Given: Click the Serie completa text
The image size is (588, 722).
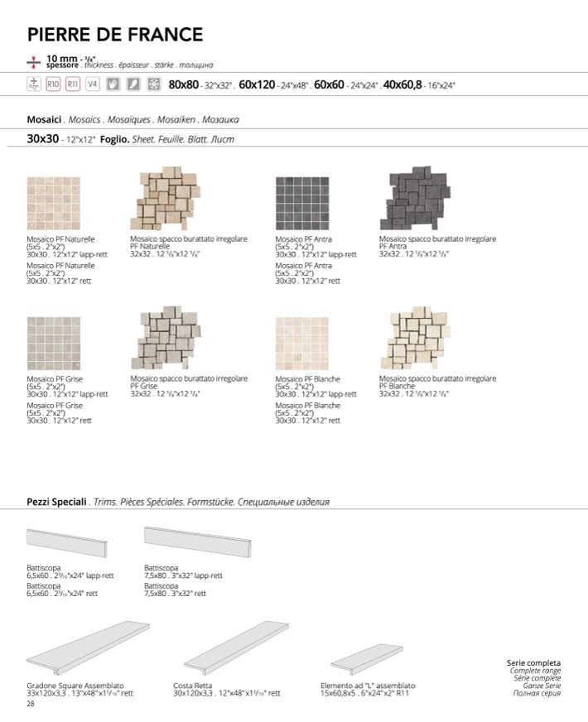Looking at the screenshot, I should [533, 663].
